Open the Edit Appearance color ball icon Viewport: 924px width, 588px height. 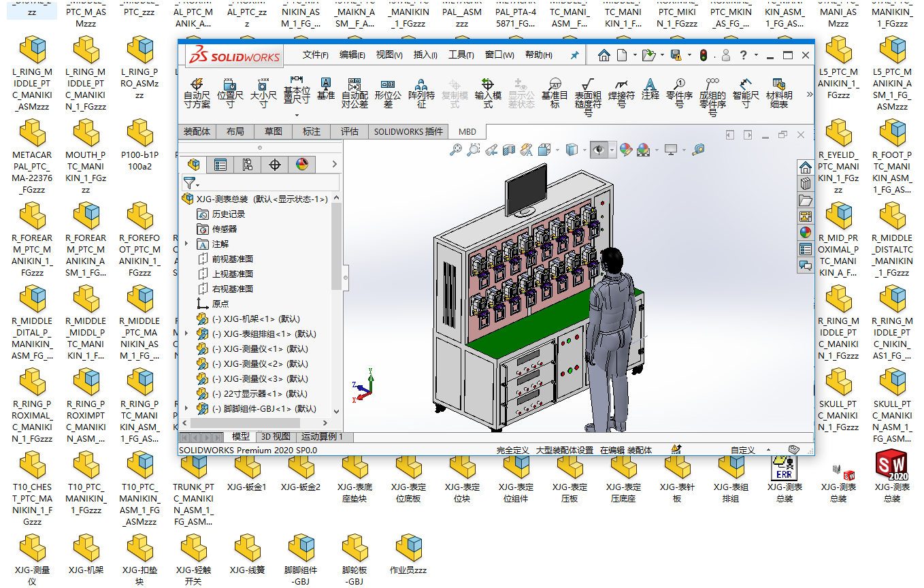pyautogui.click(x=625, y=150)
